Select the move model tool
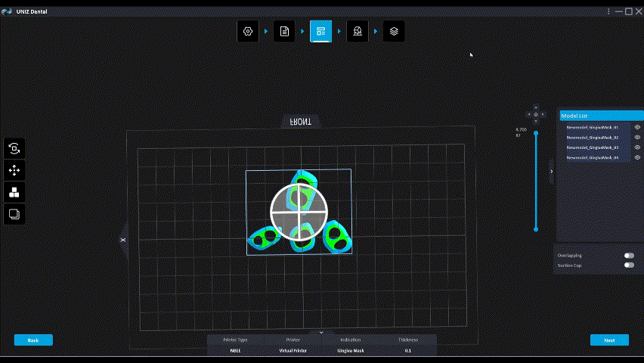The width and height of the screenshot is (644, 363). pyautogui.click(x=14, y=170)
